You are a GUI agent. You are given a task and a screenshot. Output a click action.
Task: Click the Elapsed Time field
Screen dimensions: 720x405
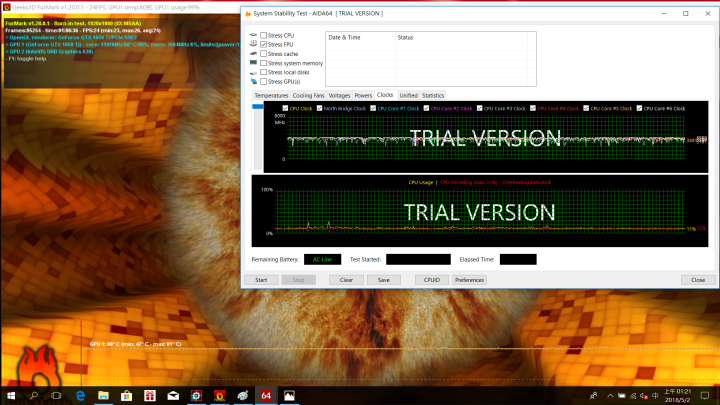[x=518, y=259]
